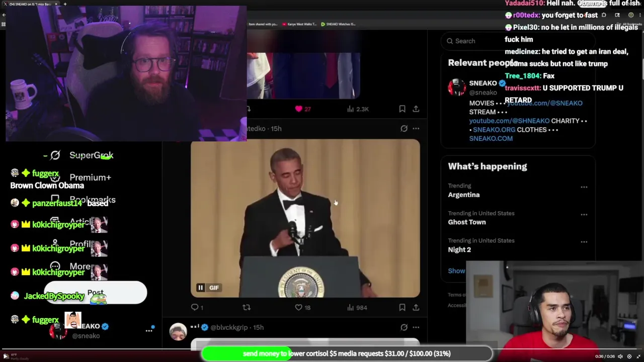Open SuperGrok in the sidebar
This screenshot has height=362, width=644.
82,155
